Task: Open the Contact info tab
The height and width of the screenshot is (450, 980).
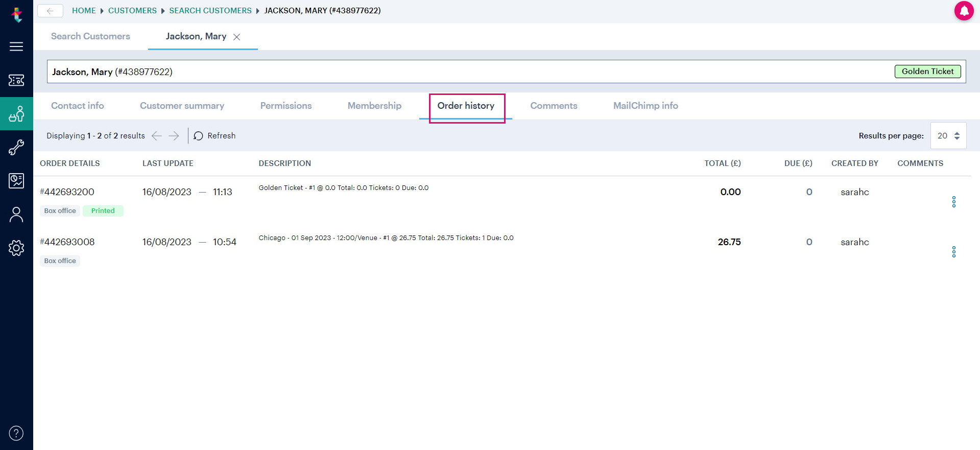Action: [78, 106]
